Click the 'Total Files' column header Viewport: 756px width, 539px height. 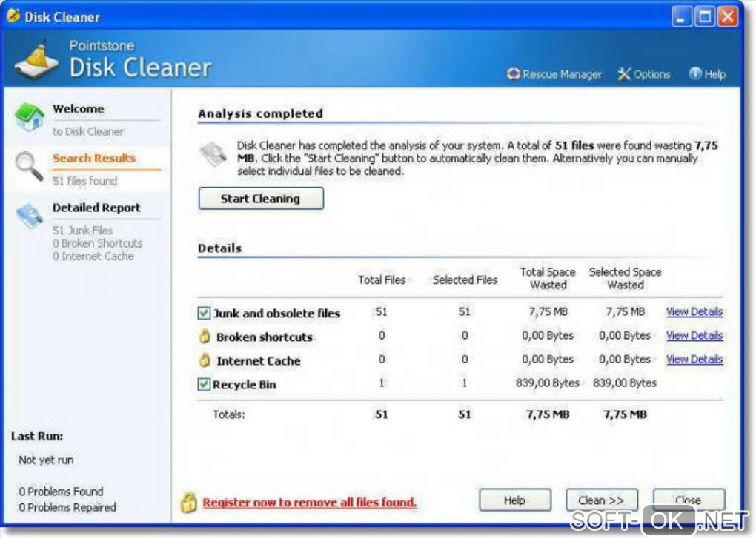(382, 280)
